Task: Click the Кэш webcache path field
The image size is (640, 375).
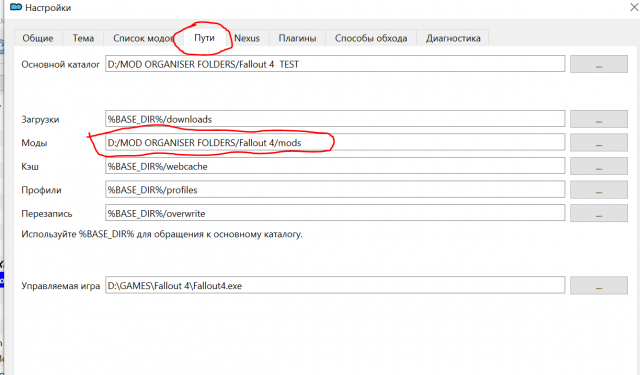Action: pyautogui.click(x=335, y=166)
